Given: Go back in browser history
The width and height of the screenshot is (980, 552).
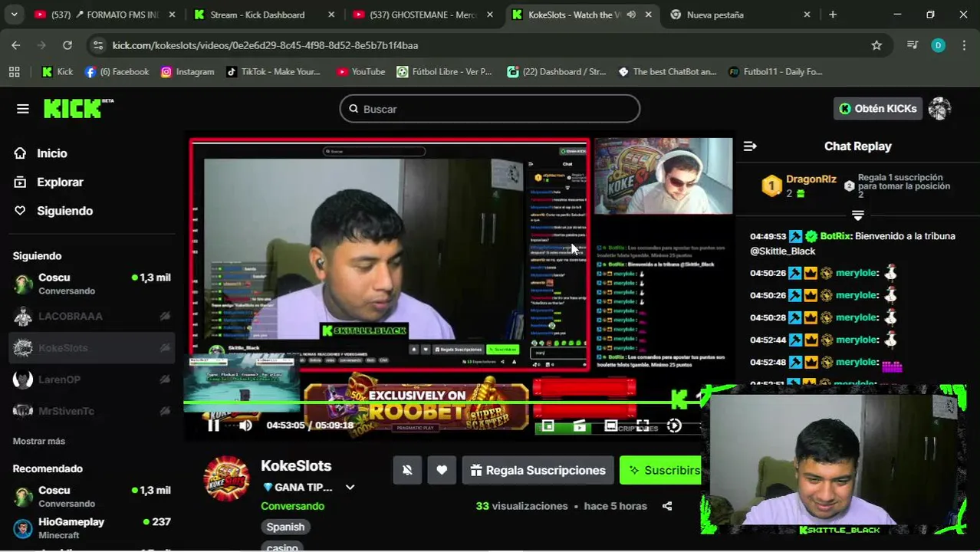Looking at the screenshot, I should point(16,45).
